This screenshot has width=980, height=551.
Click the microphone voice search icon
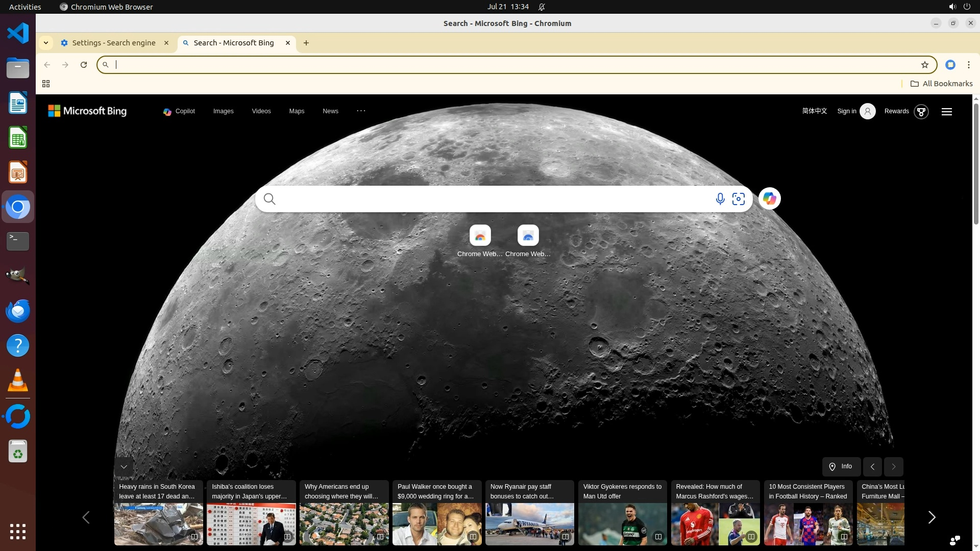720,199
